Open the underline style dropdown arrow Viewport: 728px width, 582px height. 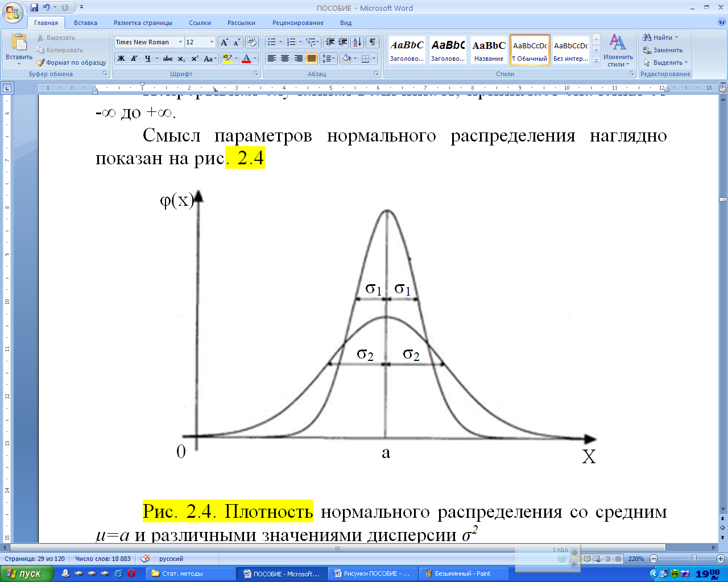tap(157, 58)
